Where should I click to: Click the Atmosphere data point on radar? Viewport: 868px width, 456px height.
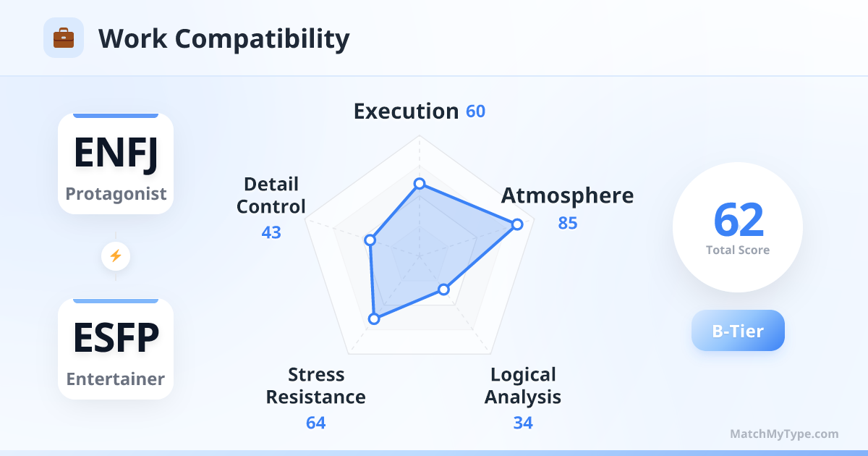point(516,224)
